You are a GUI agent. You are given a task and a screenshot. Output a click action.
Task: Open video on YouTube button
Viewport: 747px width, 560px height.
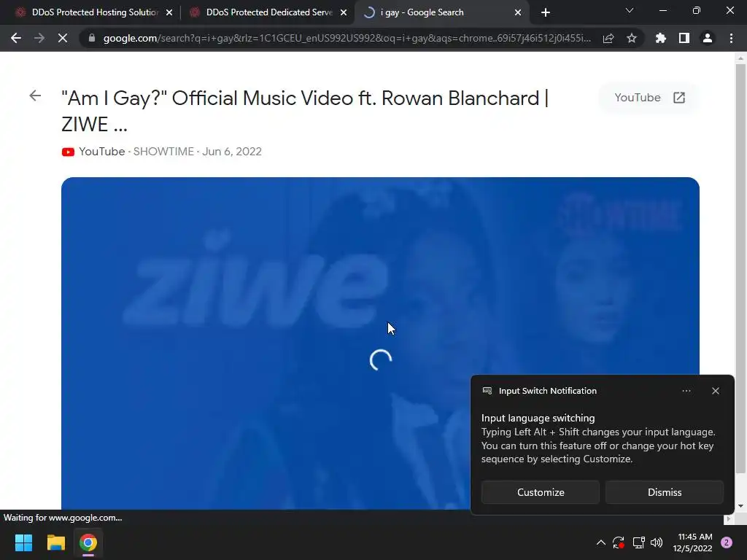(x=649, y=98)
